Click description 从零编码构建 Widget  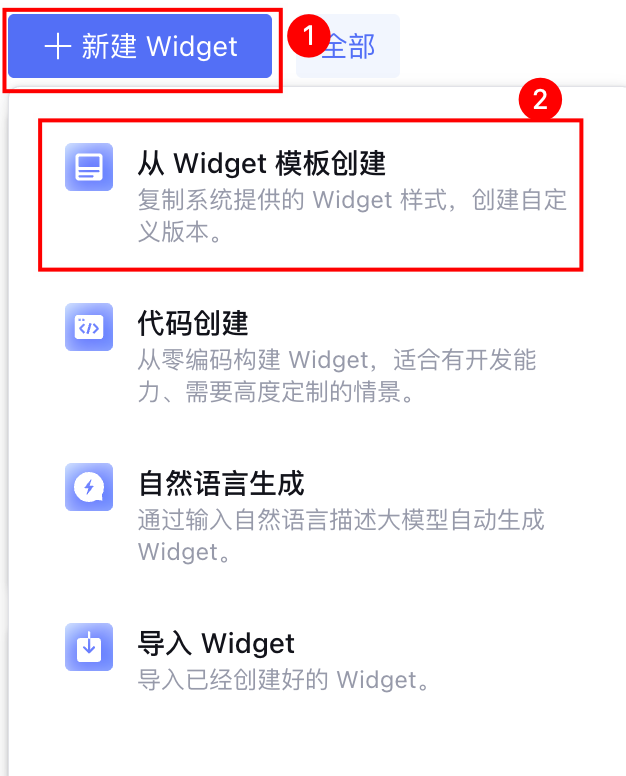(253, 360)
